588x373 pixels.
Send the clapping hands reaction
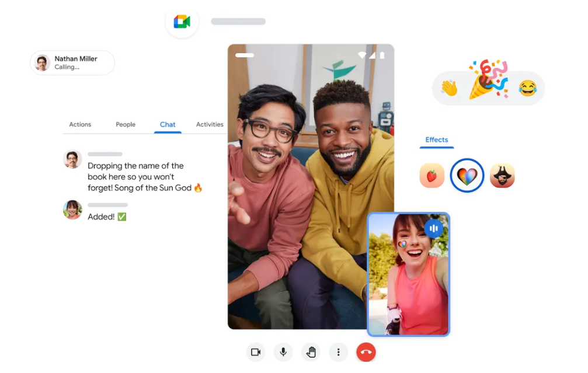click(449, 88)
